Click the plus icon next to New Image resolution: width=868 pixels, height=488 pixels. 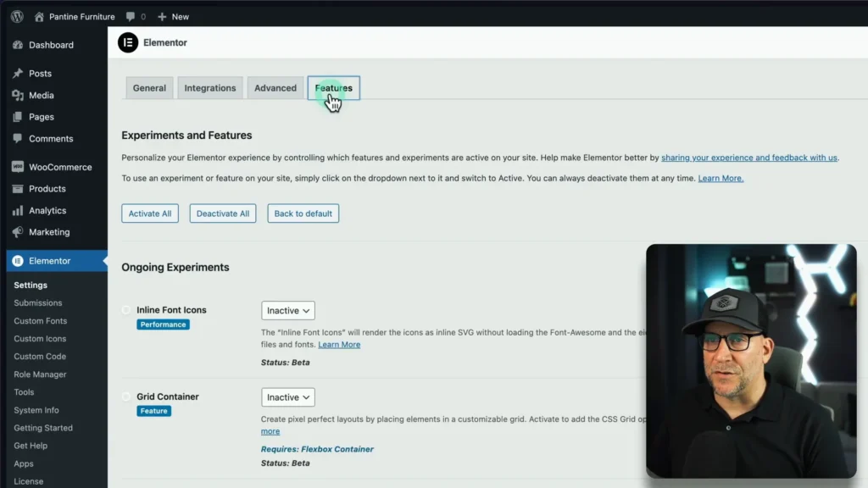[x=162, y=17]
